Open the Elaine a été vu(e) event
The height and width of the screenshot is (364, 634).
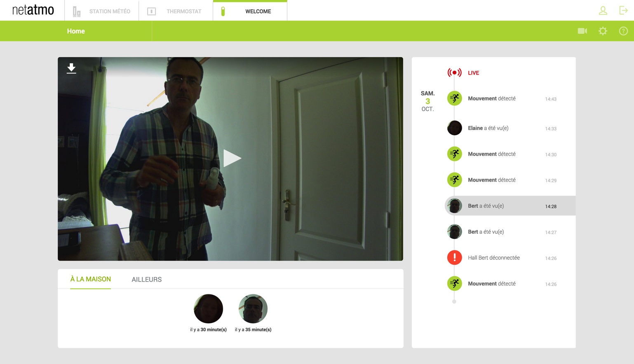point(488,128)
